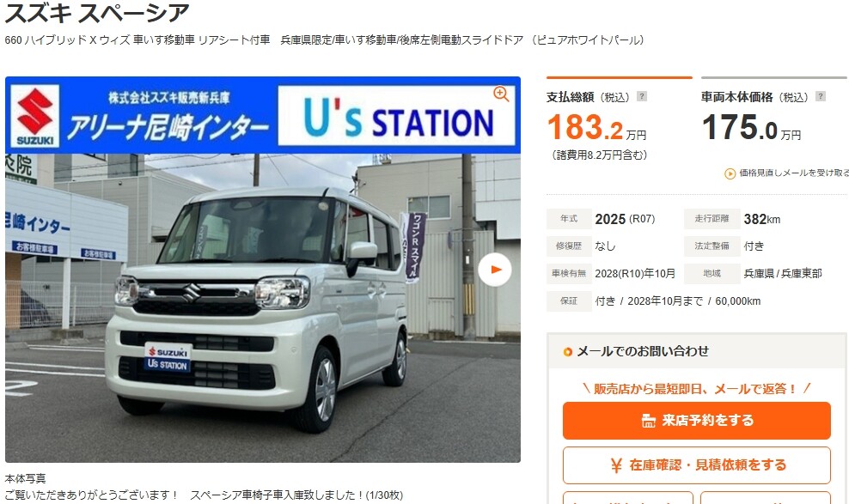Advance to next photo with orange arrow
Image resolution: width=849 pixels, height=504 pixels.
[x=495, y=270]
